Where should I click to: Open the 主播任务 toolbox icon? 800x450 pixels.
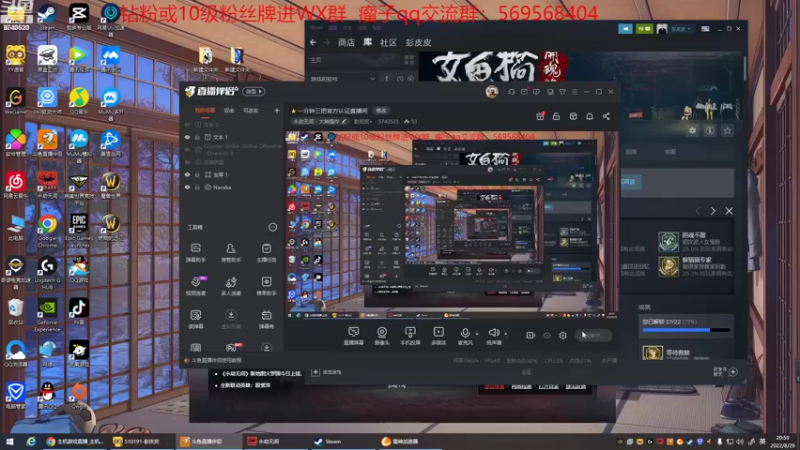(266, 253)
